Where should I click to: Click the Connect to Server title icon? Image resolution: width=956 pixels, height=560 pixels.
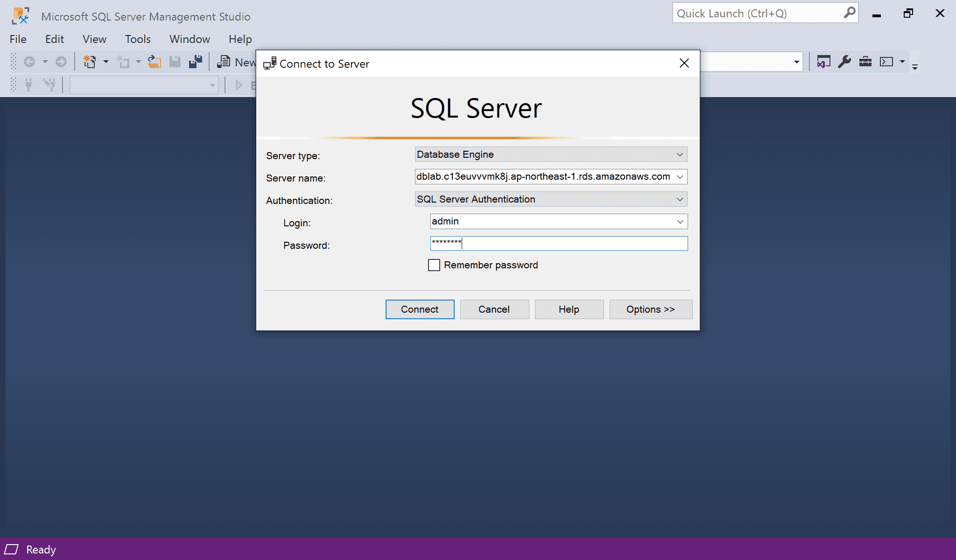270,63
